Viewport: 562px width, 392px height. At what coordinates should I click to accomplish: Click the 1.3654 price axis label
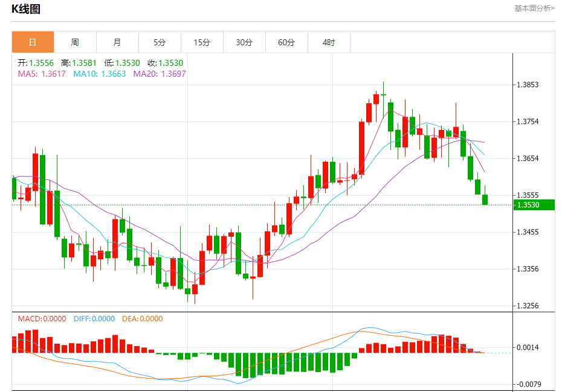(x=528, y=158)
